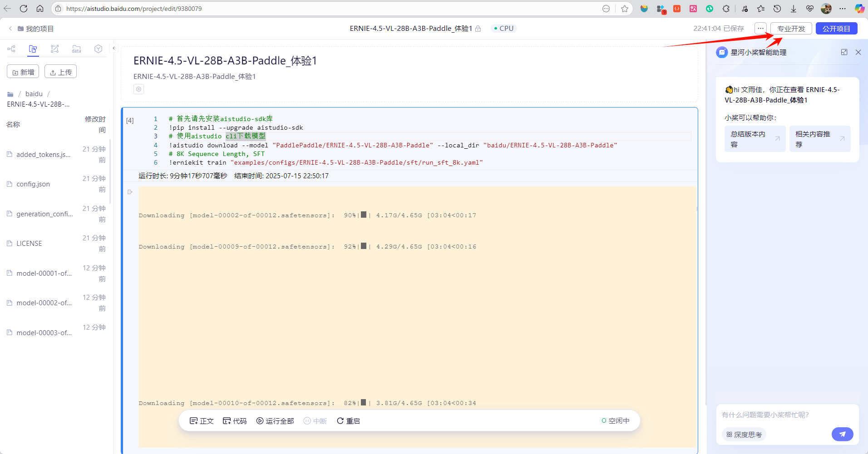Open the media control music icon
The height and width of the screenshot is (454, 868).
[x=745, y=9]
